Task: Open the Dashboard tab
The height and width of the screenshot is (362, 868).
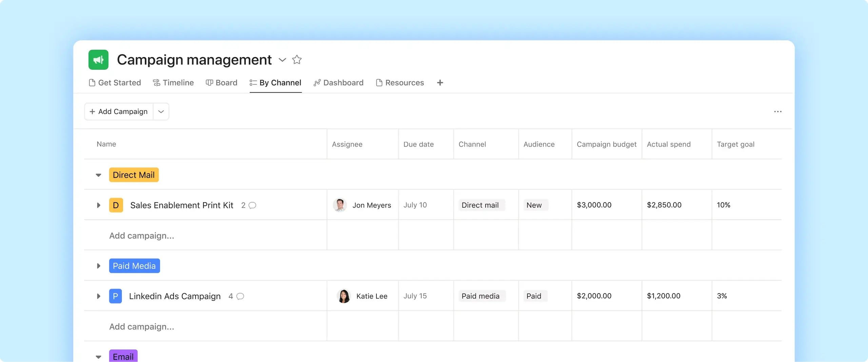Action: coord(338,83)
